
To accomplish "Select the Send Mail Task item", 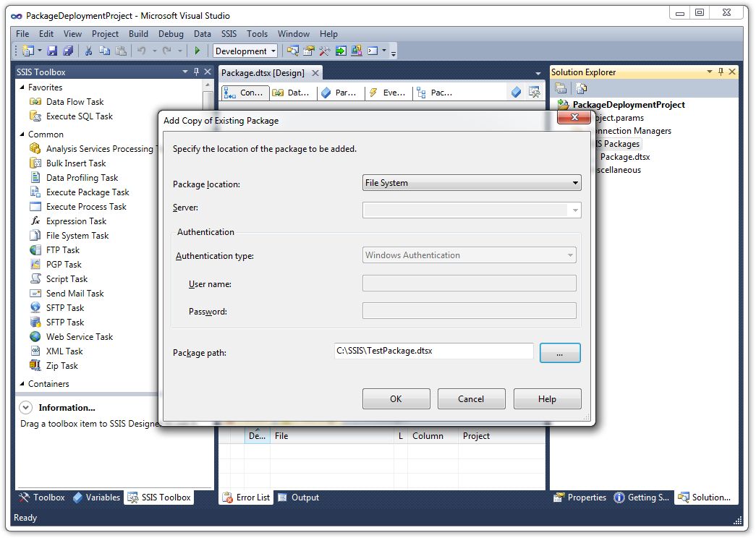I will 75,293.
